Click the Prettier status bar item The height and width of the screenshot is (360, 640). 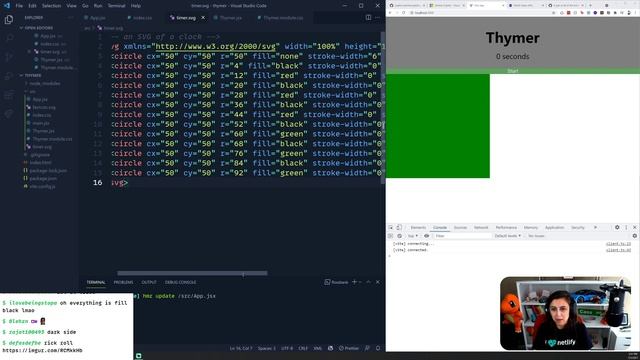[349, 348]
